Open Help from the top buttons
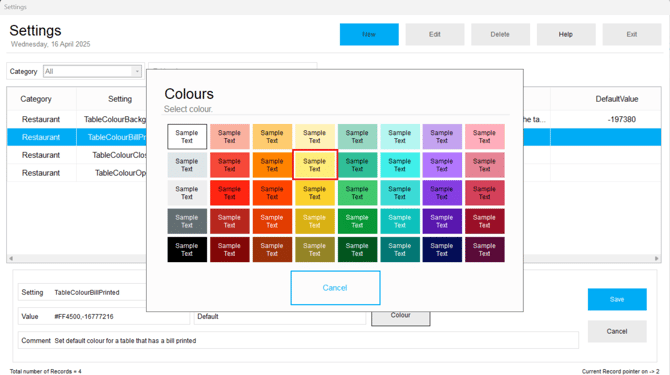670x375 pixels. pos(566,34)
